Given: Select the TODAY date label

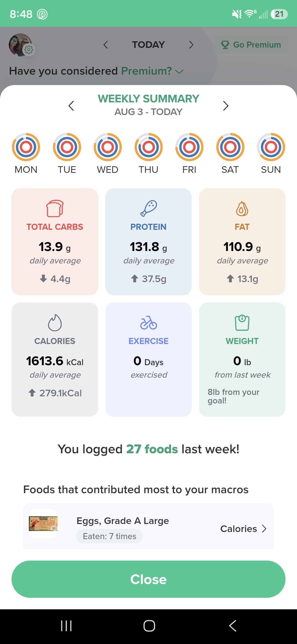Looking at the screenshot, I should 148,45.
